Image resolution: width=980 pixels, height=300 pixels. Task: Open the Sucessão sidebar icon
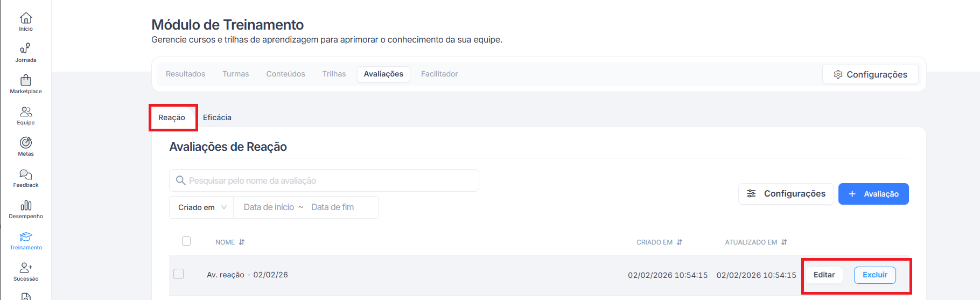point(26,268)
